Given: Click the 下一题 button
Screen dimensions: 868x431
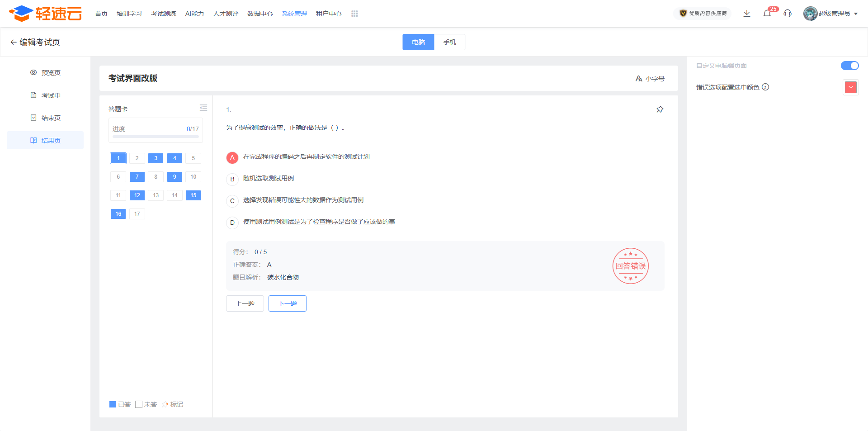Looking at the screenshot, I should (288, 303).
